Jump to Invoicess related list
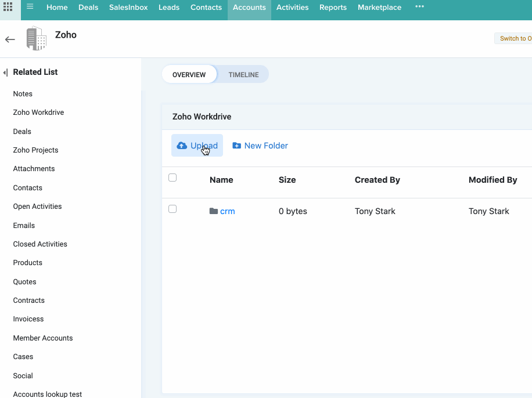This screenshot has height=398, width=532. pos(28,319)
